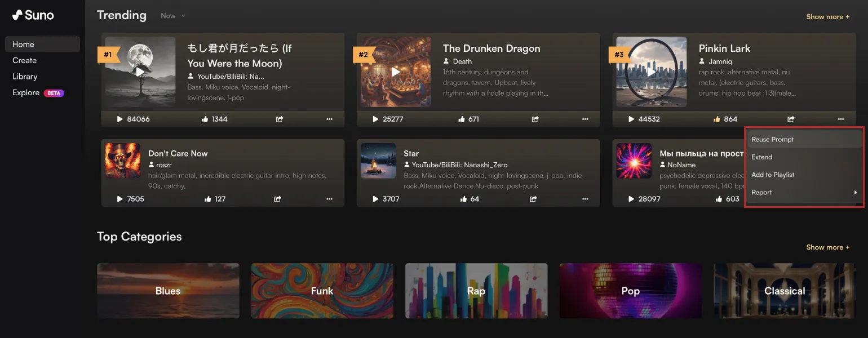868x338 pixels.
Task: Like the Don't Care Now track
Action: pyautogui.click(x=207, y=199)
